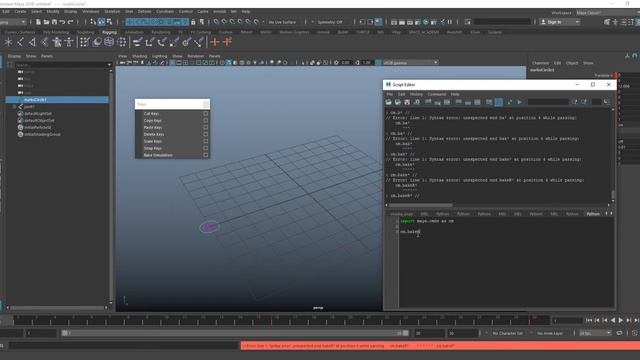The image size is (640, 360).
Task: Click Bake Simulation menu entry
Action: tap(158, 155)
